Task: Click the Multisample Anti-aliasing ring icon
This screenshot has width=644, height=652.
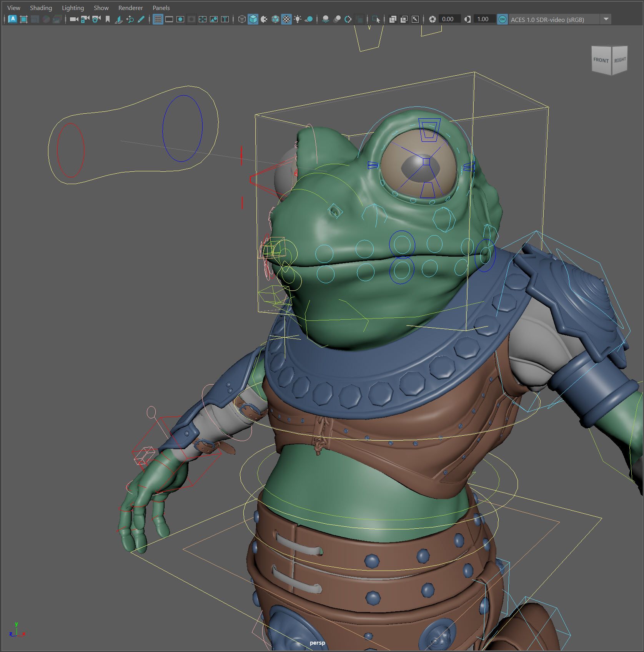Action: pyautogui.click(x=348, y=19)
